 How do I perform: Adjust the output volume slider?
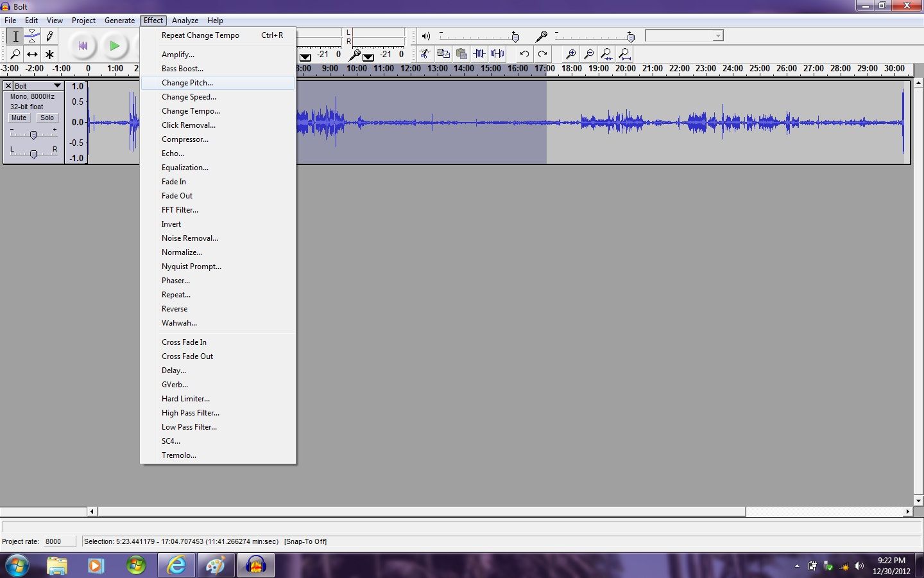click(517, 36)
